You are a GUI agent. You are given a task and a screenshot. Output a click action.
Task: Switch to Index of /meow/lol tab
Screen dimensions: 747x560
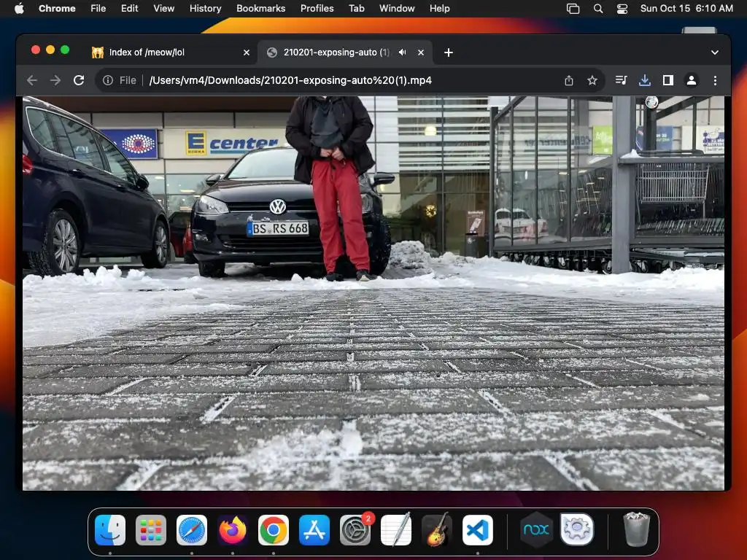pyautogui.click(x=169, y=52)
